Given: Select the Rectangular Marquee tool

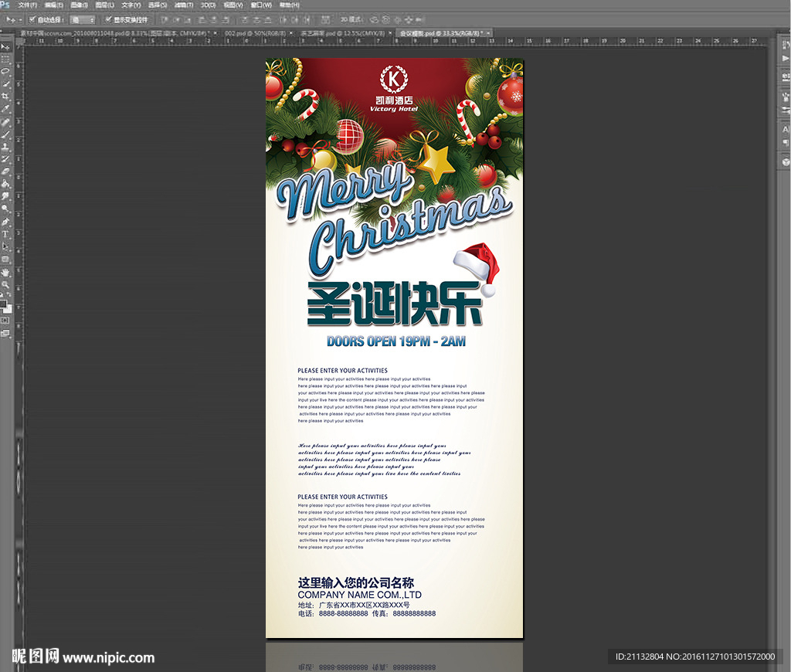Looking at the screenshot, I should [x=5, y=59].
